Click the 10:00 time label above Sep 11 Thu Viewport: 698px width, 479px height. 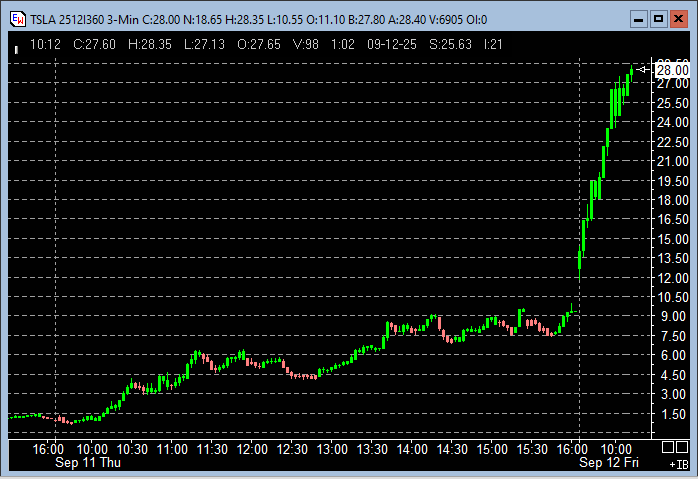point(93,449)
